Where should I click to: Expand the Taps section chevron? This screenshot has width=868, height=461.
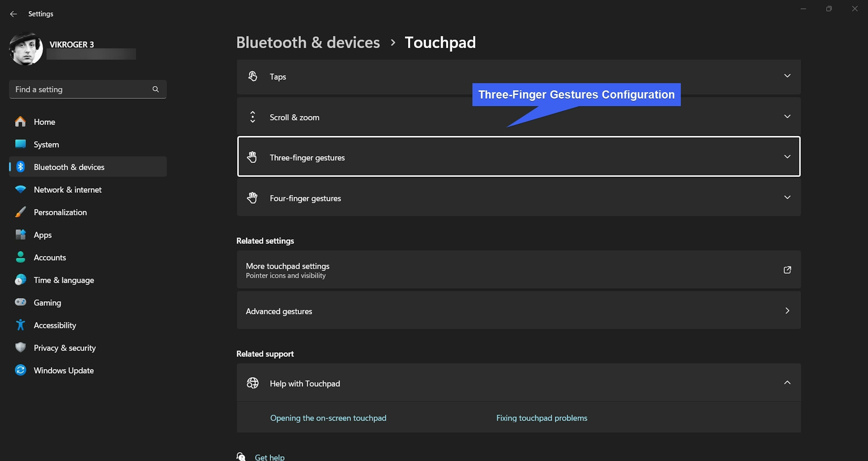coord(787,76)
